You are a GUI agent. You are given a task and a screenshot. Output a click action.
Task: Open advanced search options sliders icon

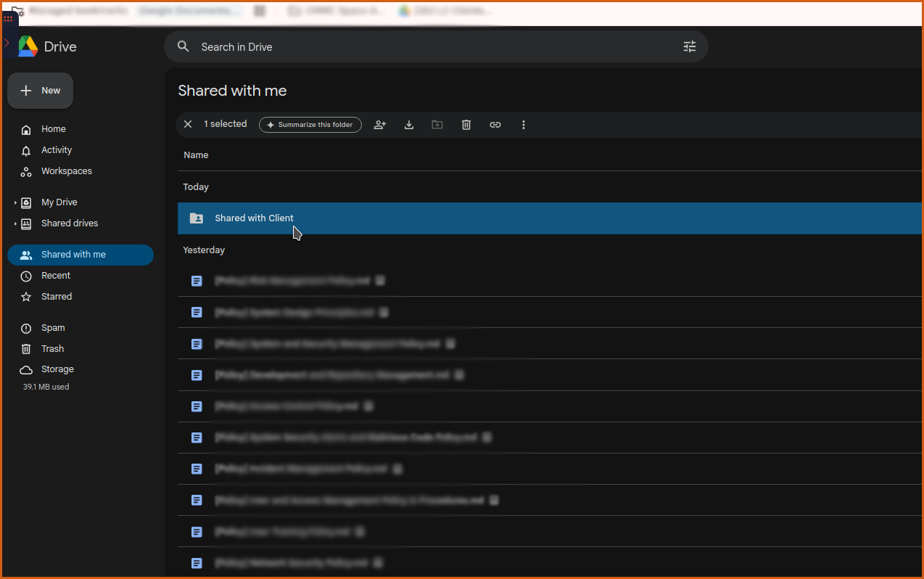[x=690, y=46]
